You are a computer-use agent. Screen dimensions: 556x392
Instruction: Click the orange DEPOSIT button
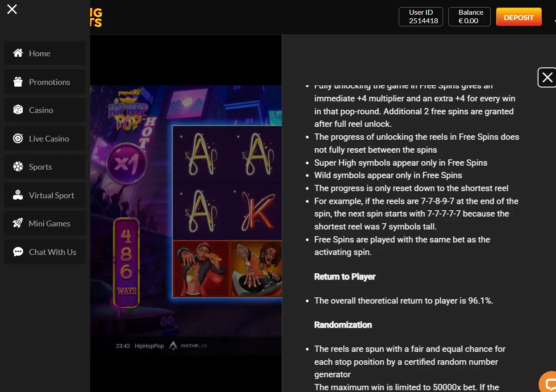[x=518, y=17]
